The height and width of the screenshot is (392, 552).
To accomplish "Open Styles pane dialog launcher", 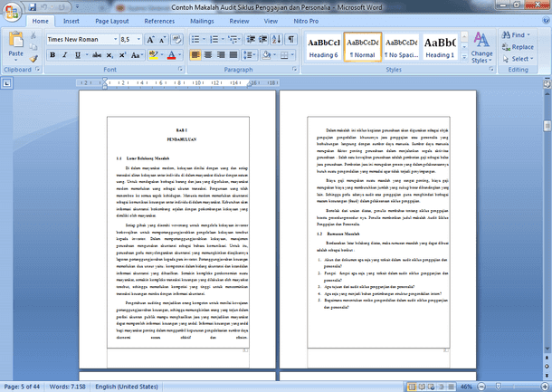I will 491,70.
